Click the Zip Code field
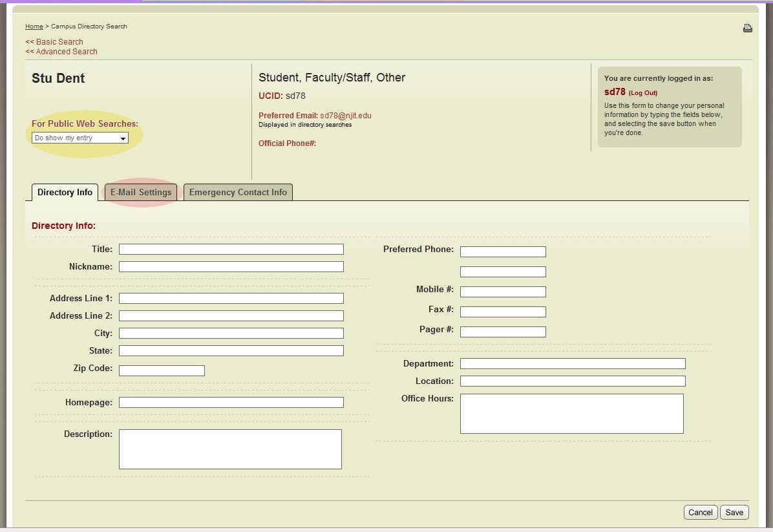 (162, 370)
